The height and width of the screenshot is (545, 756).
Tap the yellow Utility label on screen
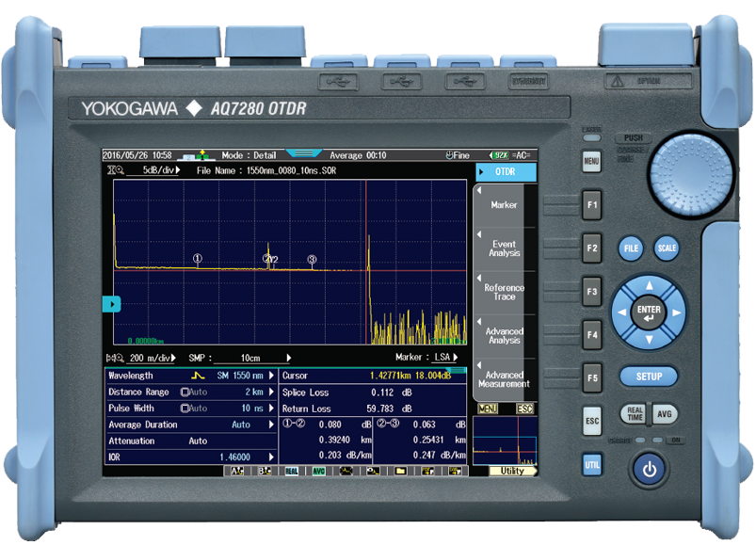(512, 471)
